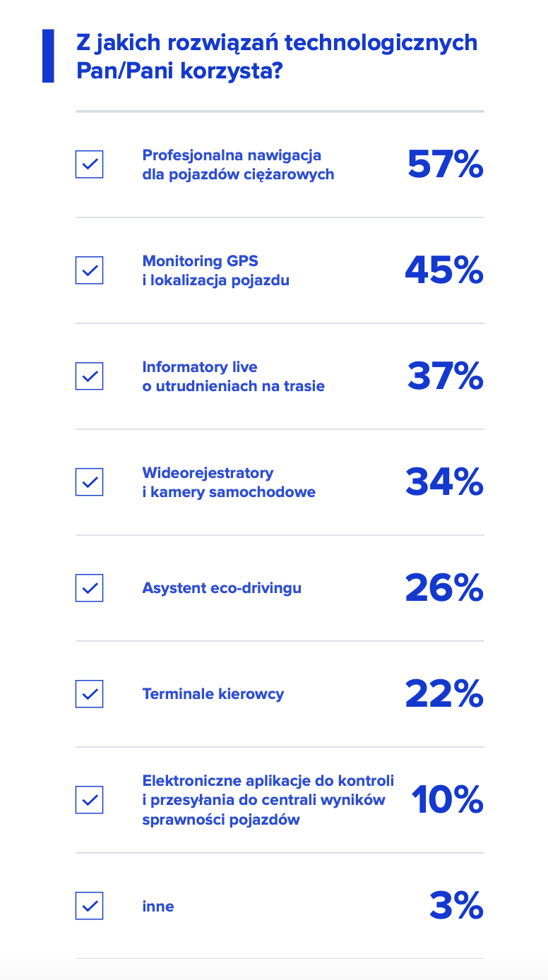
Task: Toggle the 'Terminale kierowcy' checkbox
Action: pos(90,694)
